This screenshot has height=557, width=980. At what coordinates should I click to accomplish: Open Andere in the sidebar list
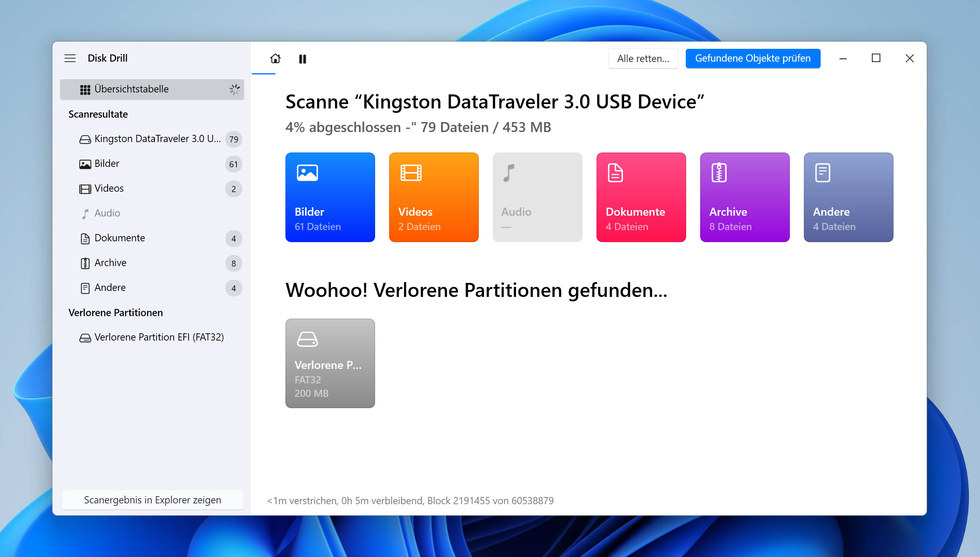coord(152,288)
